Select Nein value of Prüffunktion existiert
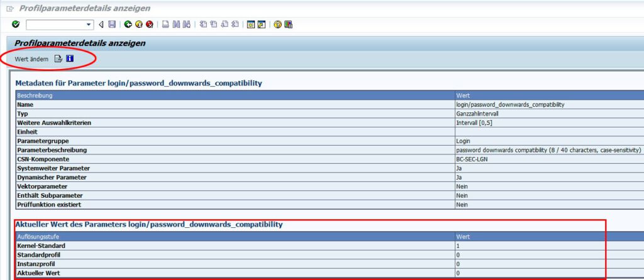644x280 pixels. click(462, 205)
